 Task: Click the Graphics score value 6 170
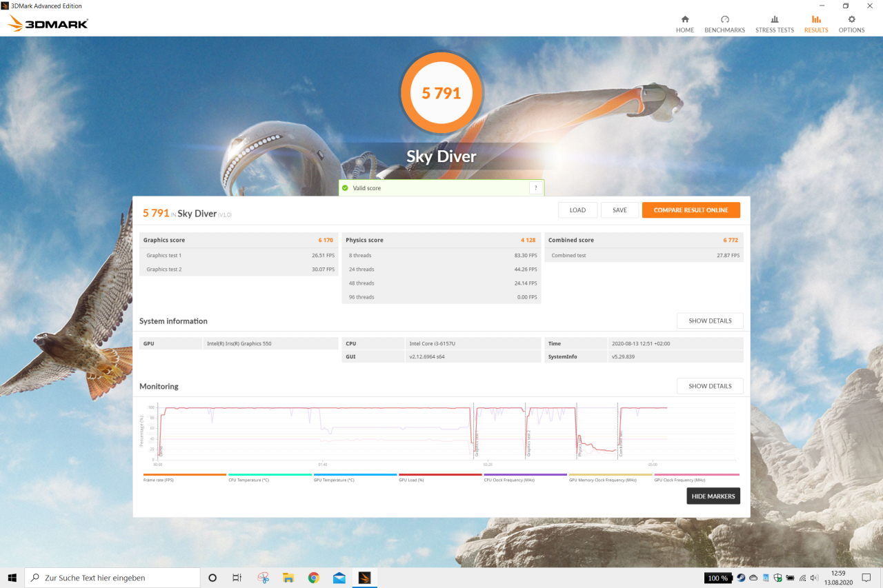click(326, 240)
